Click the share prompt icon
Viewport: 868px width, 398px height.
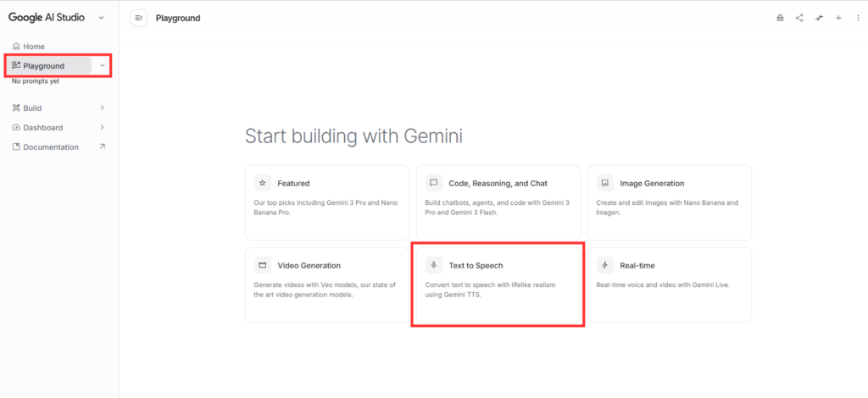[799, 18]
